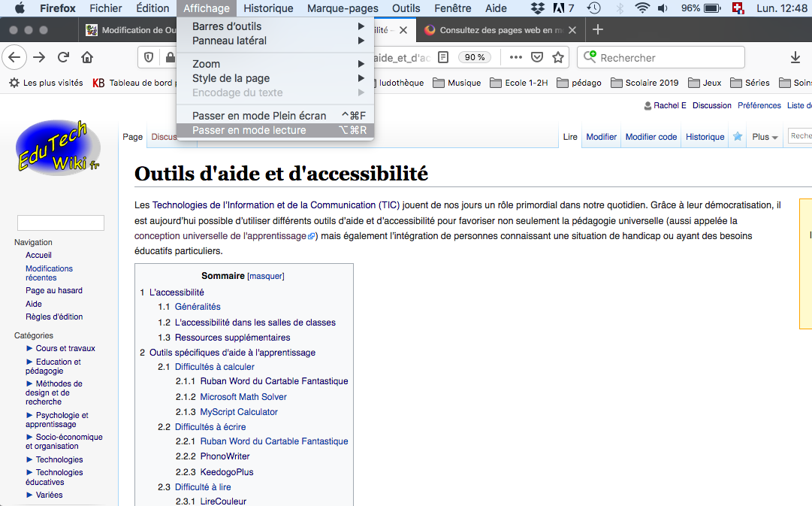The height and width of the screenshot is (506, 812).
Task: Expand the Panneau latéral submenu
Action: pos(275,41)
